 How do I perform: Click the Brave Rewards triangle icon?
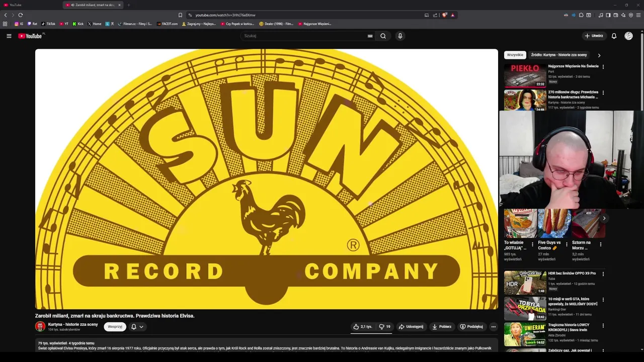(x=452, y=15)
